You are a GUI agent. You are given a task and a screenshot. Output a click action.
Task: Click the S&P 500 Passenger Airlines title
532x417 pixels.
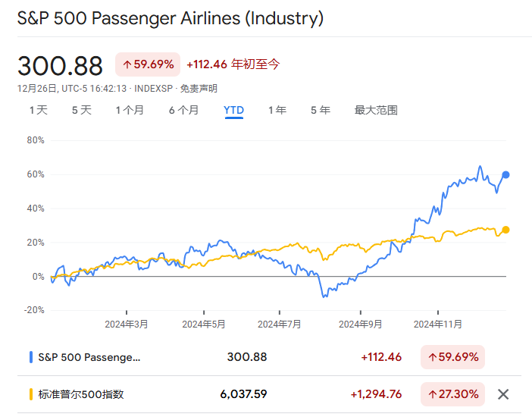click(x=170, y=18)
